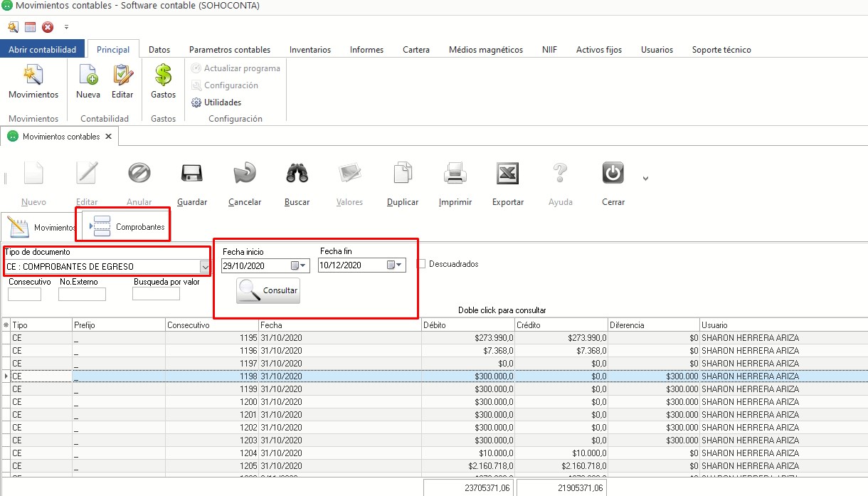The width and height of the screenshot is (868, 496).
Task: Expand the toolbar overflow chevron
Action: [645, 179]
